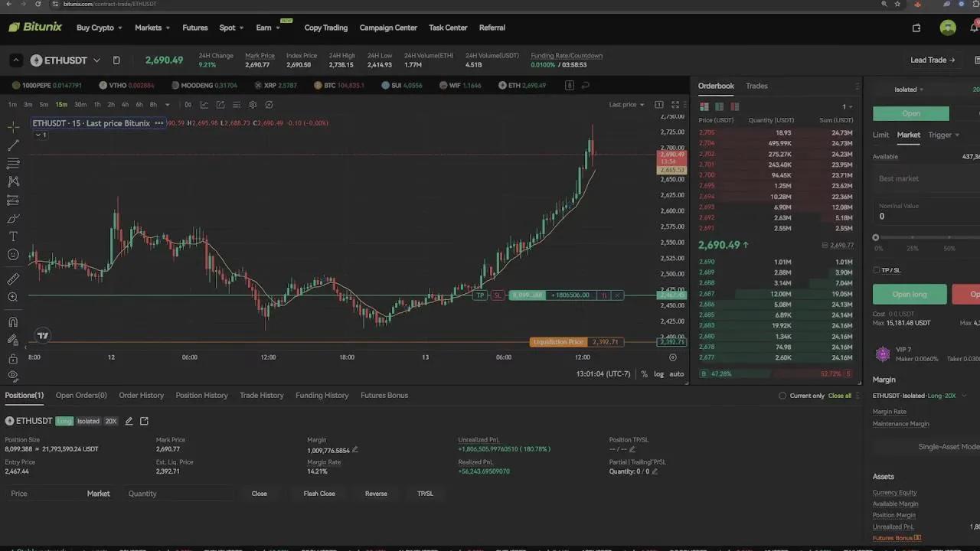
Task: Bookmark this page with the star icon
Action: point(897,4)
